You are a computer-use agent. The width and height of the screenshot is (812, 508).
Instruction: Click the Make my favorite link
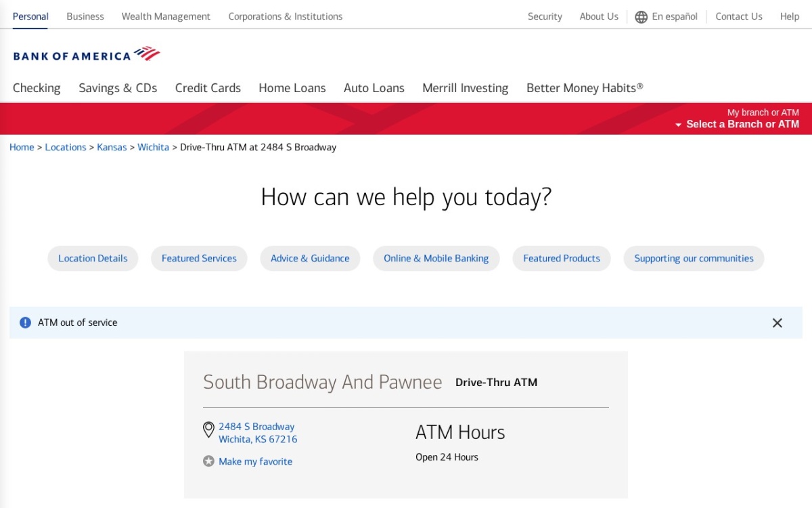pyautogui.click(x=256, y=461)
